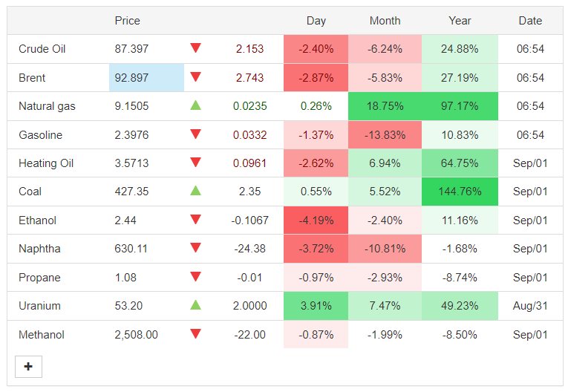
Task: Click Natural gas month change 18.75%
Action: (x=385, y=106)
